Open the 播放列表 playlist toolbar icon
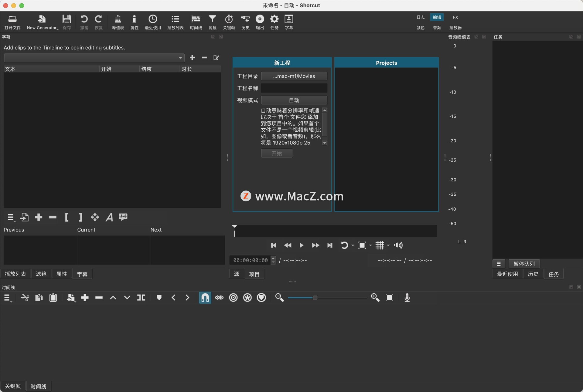Screen dimensions: 583x392 [x=175, y=22]
